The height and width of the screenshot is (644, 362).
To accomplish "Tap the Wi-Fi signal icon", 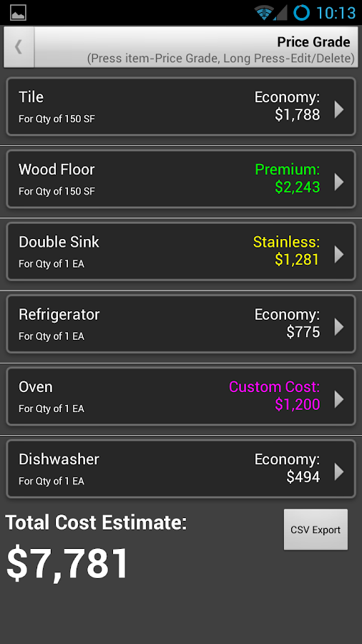I will tap(264, 13).
